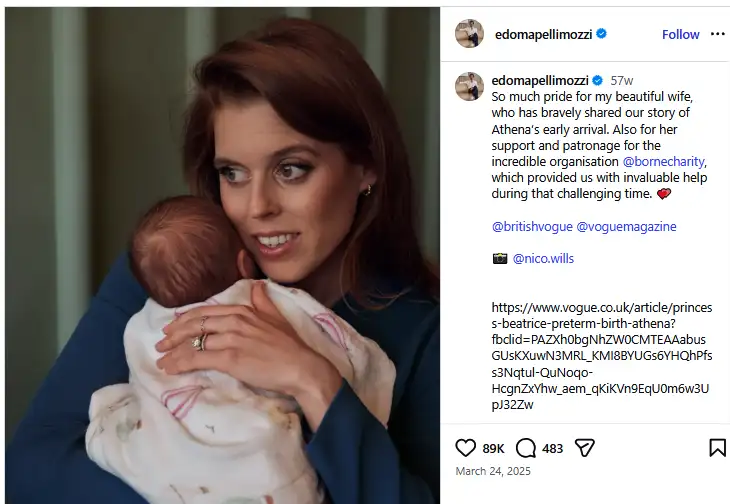Click the post photo of woman holding baby

(223, 255)
